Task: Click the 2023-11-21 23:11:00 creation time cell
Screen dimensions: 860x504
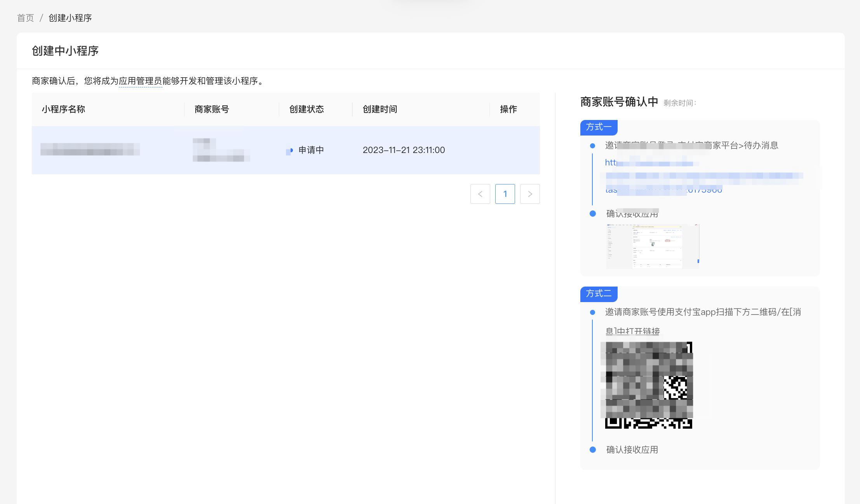Action: point(404,150)
